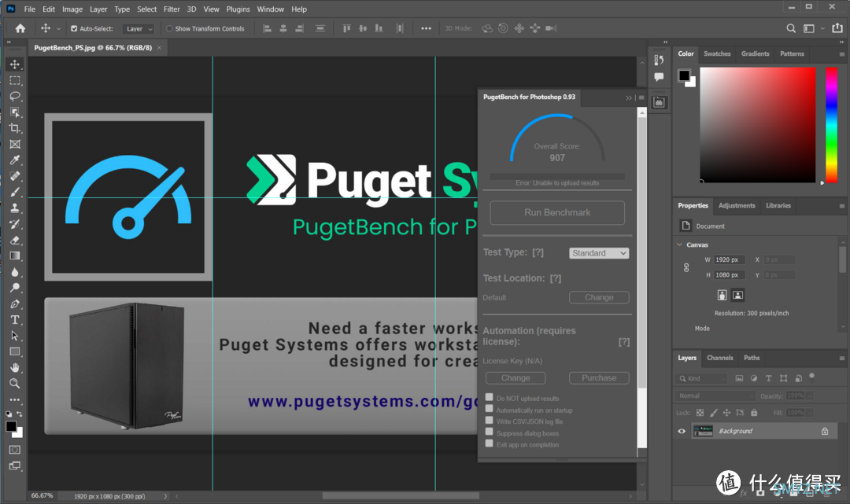The height and width of the screenshot is (504, 850).
Task: Pick a color in the red color field
Action: point(757,124)
